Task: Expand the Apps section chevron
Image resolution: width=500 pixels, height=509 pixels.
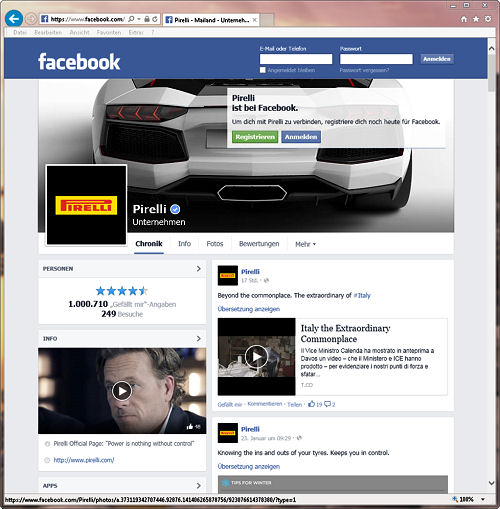Action: (199, 486)
